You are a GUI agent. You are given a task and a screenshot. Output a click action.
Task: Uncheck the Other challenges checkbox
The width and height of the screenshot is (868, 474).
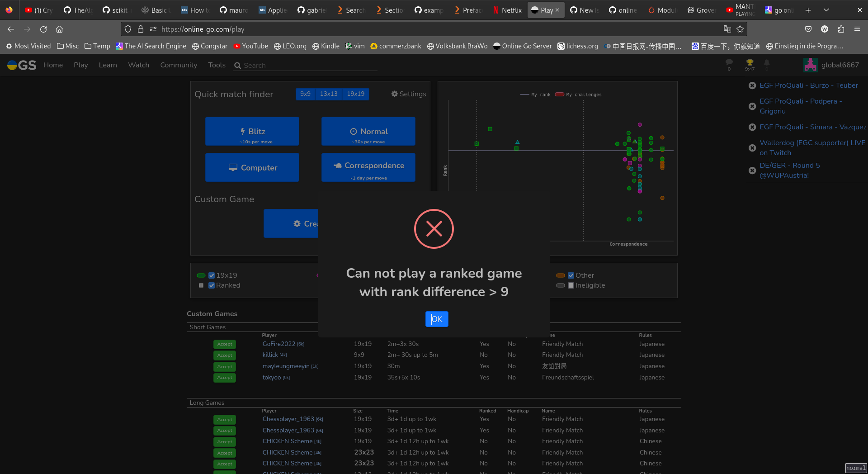571,275
